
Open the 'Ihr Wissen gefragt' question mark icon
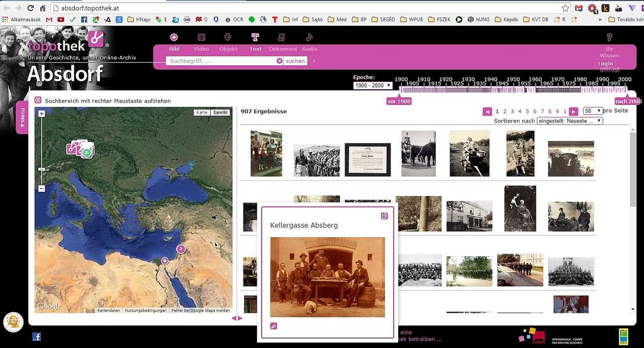pyautogui.click(x=609, y=37)
